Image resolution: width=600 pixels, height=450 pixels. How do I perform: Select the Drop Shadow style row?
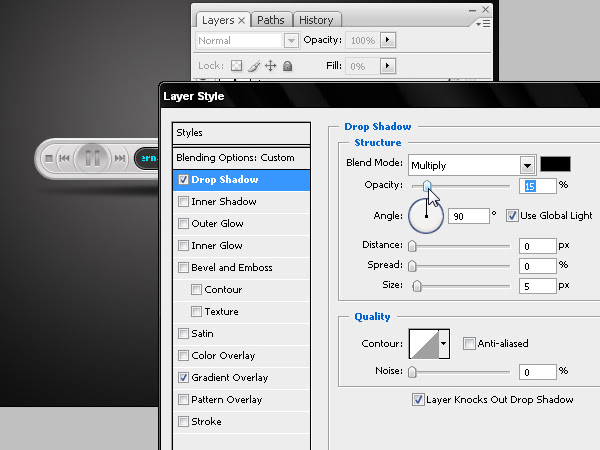coord(241,179)
